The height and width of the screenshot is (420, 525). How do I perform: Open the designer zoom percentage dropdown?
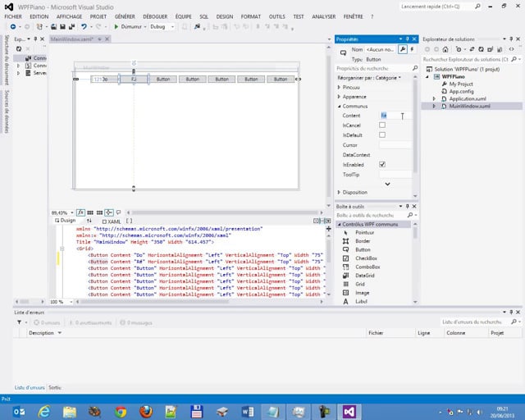tap(72, 212)
